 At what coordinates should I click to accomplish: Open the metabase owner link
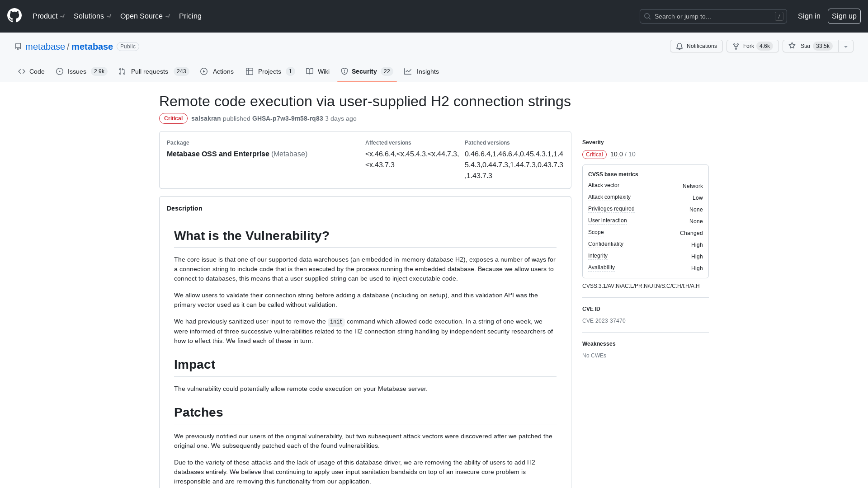click(45, 47)
